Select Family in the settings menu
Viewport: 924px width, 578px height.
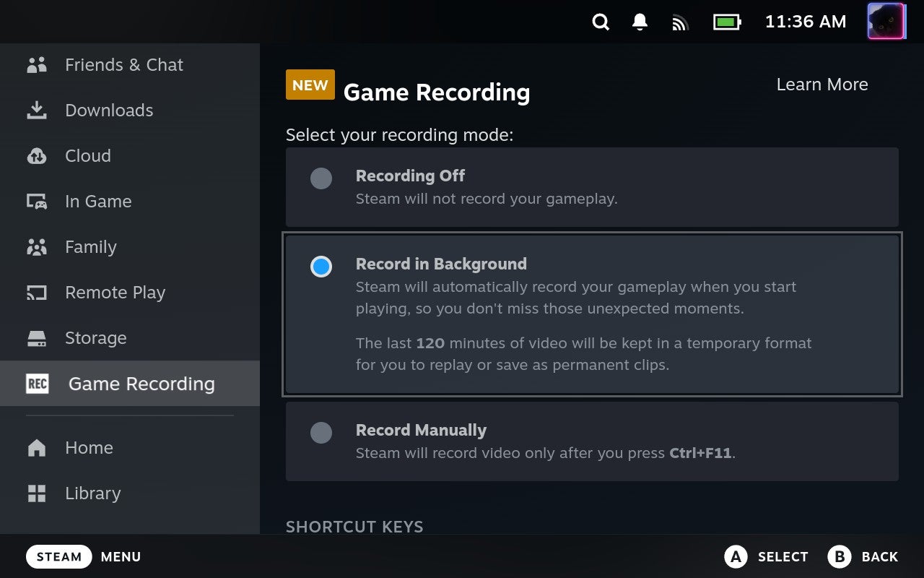click(x=36, y=246)
